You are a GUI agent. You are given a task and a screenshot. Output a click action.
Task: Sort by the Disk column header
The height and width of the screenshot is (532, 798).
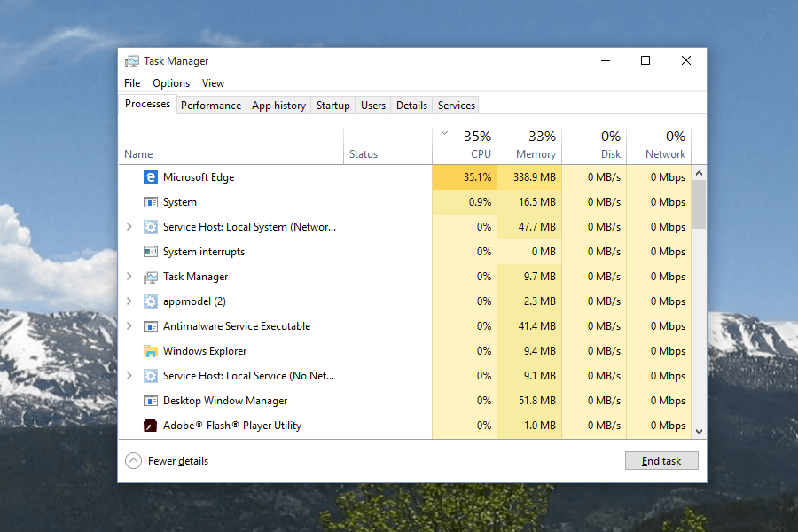594,146
